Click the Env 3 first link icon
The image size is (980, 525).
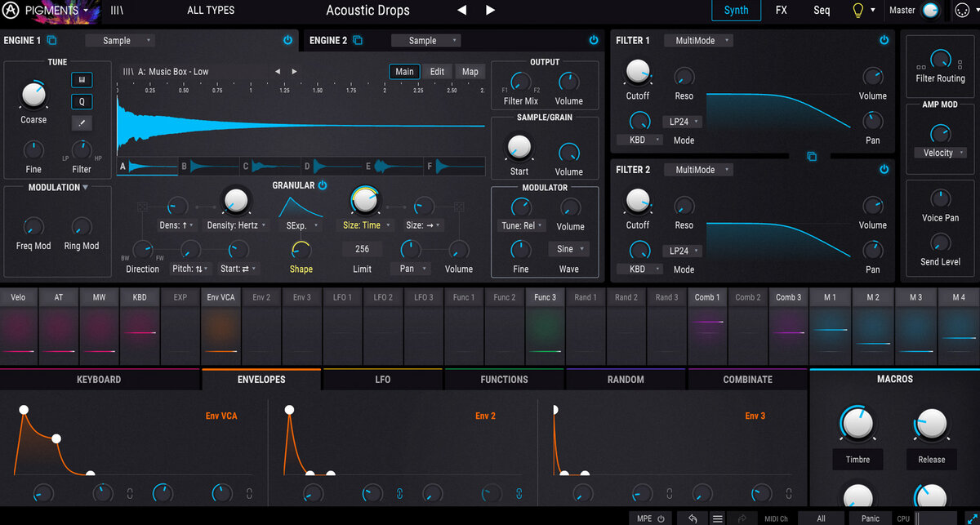[670, 492]
